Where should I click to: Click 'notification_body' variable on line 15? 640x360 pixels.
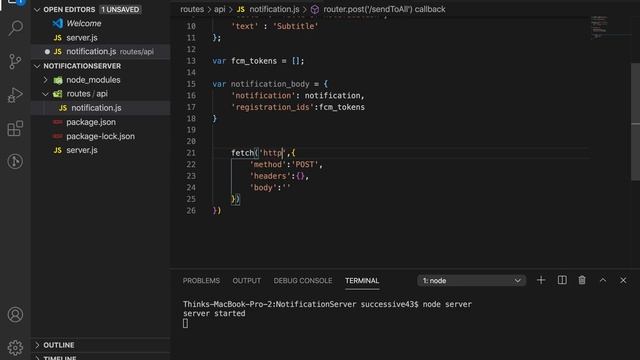(x=270, y=84)
